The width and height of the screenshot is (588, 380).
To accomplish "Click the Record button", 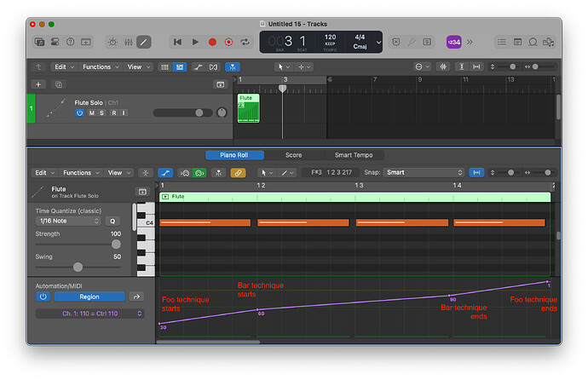I will (x=212, y=42).
